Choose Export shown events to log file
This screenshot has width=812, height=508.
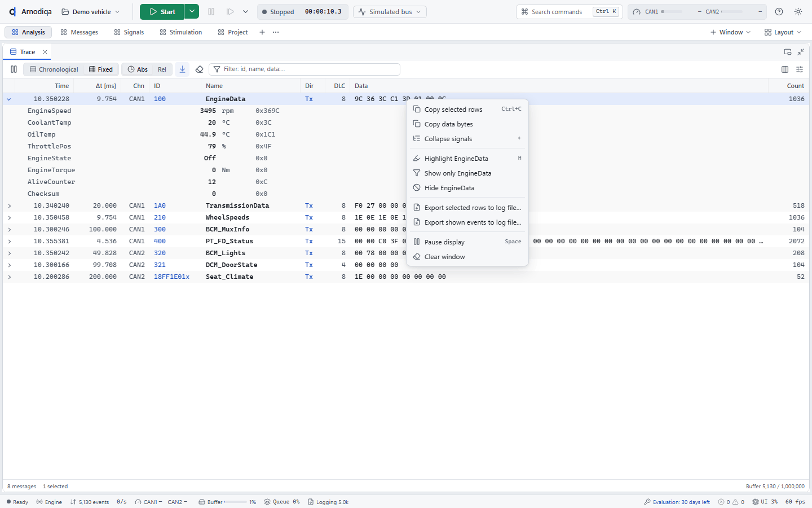pos(467,222)
